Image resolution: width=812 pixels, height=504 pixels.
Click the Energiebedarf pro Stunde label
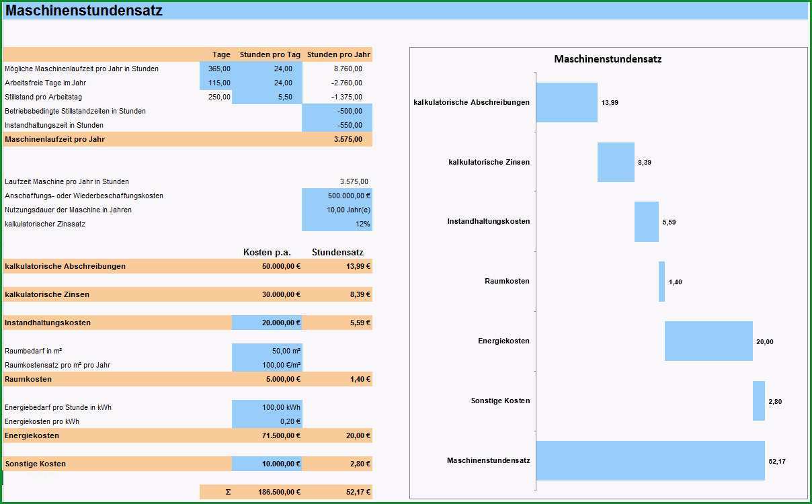click(x=58, y=407)
